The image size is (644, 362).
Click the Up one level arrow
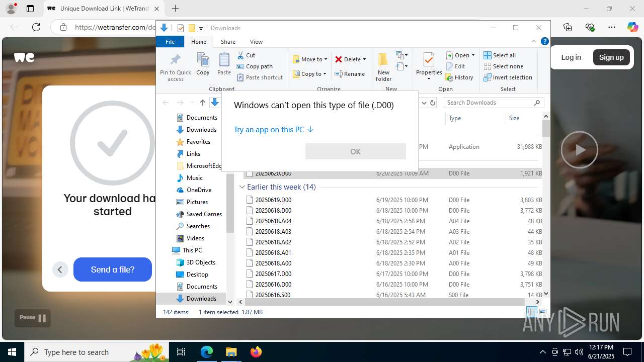pos(202,103)
